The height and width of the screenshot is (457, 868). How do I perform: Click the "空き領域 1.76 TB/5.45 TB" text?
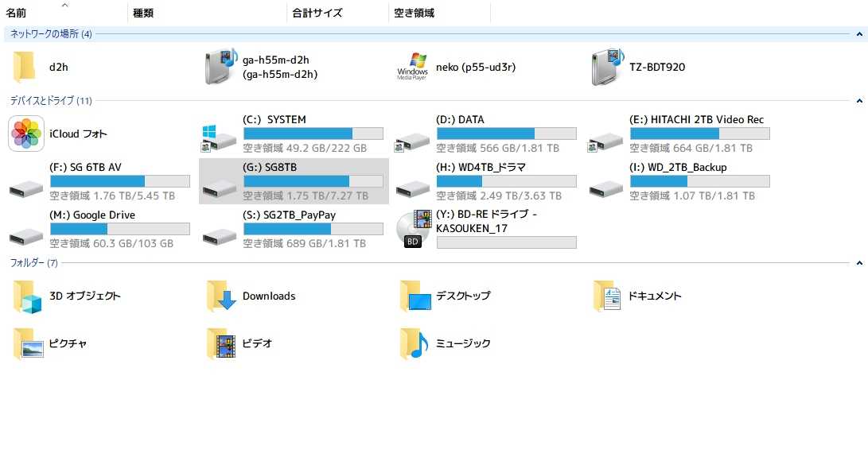point(112,196)
